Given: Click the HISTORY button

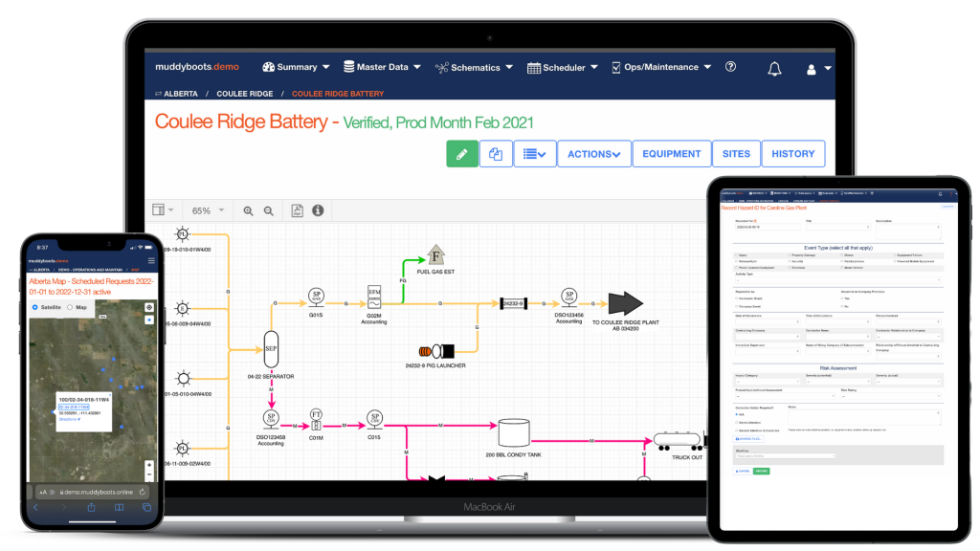Looking at the screenshot, I should (x=792, y=154).
